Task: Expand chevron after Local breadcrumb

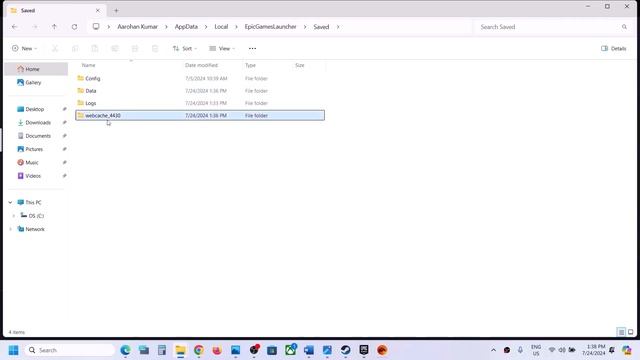Action: (x=236, y=27)
